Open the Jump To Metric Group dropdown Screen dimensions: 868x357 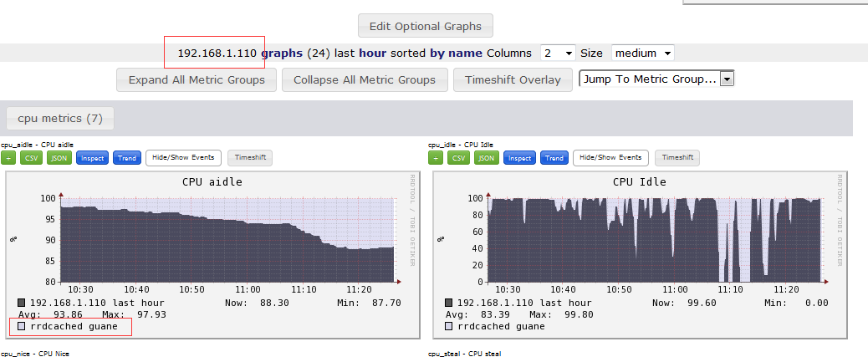coord(656,79)
